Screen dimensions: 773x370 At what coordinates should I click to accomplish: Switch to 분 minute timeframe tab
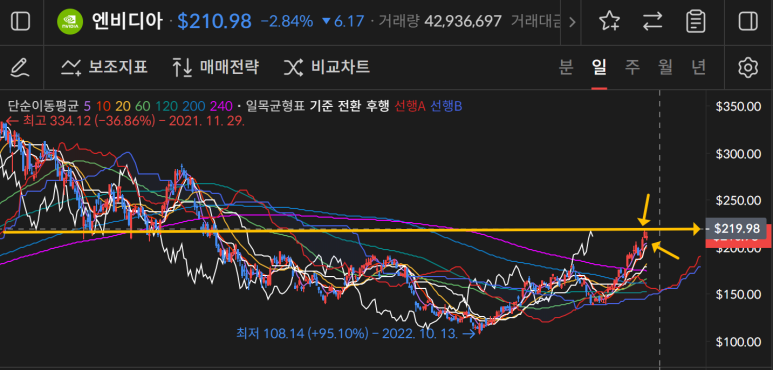[566, 67]
